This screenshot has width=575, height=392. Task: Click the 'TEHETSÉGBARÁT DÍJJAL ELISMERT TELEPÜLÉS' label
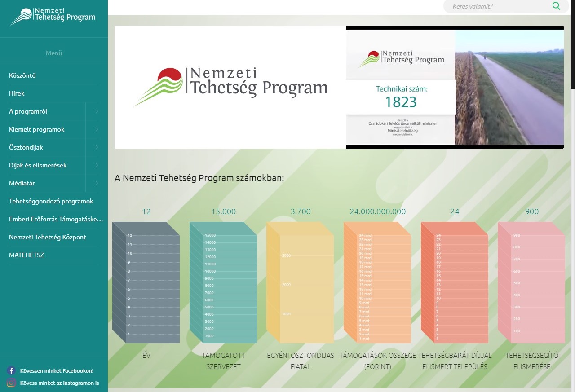pyautogui.click(x=455, y=361)
